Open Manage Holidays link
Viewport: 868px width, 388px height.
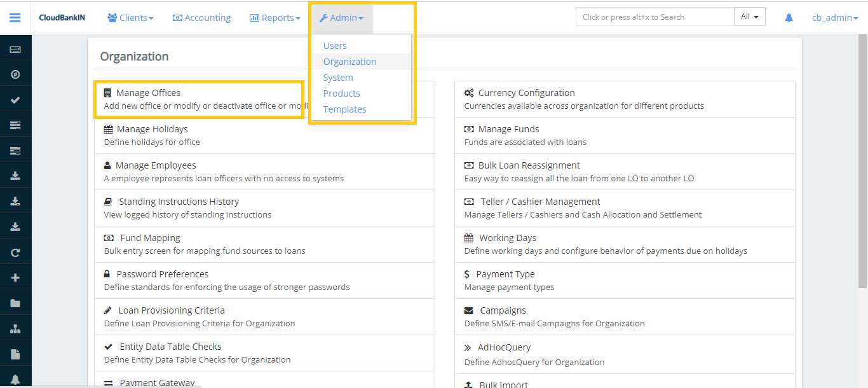coord(152,129)
